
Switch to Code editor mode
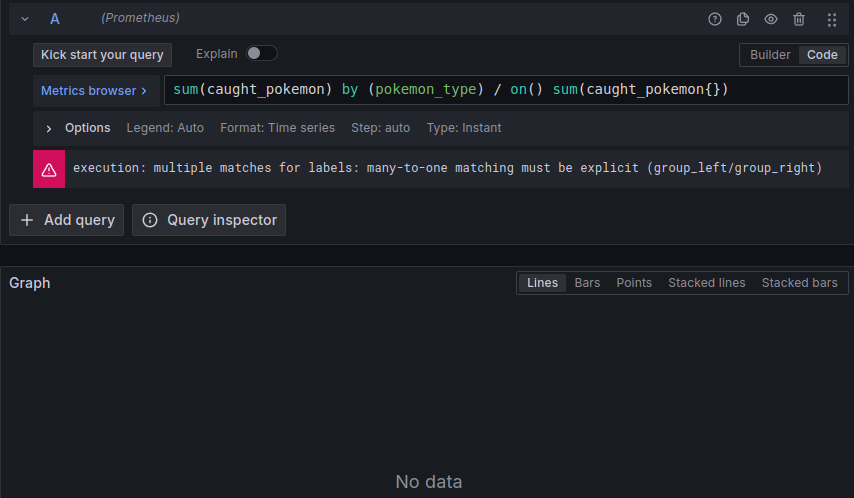tap(822, 55)
